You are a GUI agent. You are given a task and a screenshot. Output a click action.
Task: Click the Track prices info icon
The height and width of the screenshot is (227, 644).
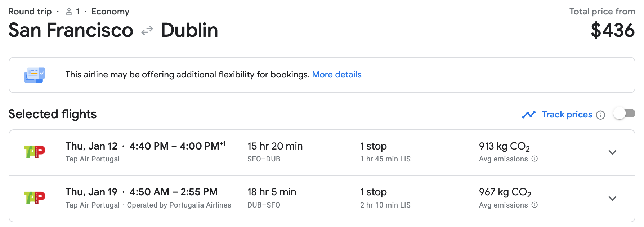coord(600,115)
